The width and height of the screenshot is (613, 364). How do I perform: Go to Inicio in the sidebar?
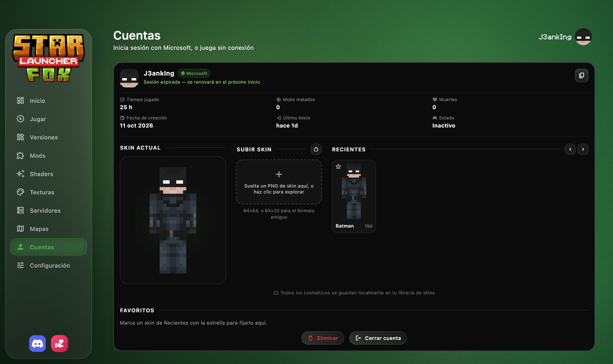pyautogui.click(x=49, y=101)
